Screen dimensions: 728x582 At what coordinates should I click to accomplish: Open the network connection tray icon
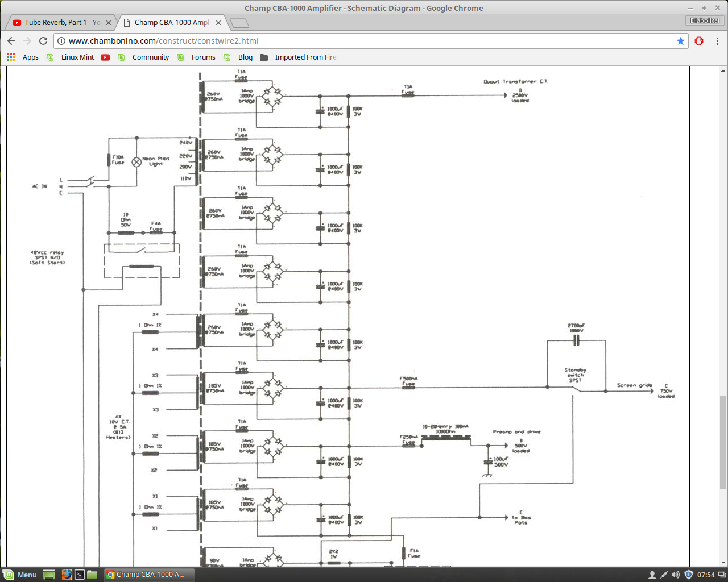664,575
